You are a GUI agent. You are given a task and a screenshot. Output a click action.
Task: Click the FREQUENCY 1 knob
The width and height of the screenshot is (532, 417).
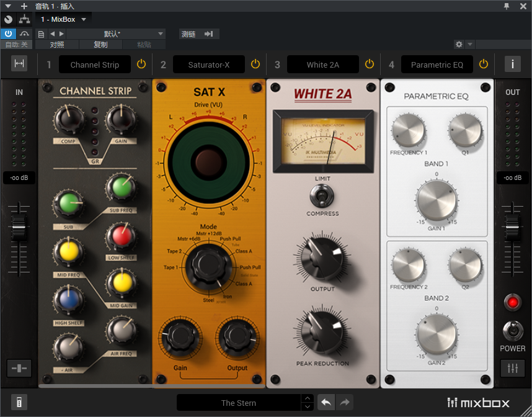[408, 131]
